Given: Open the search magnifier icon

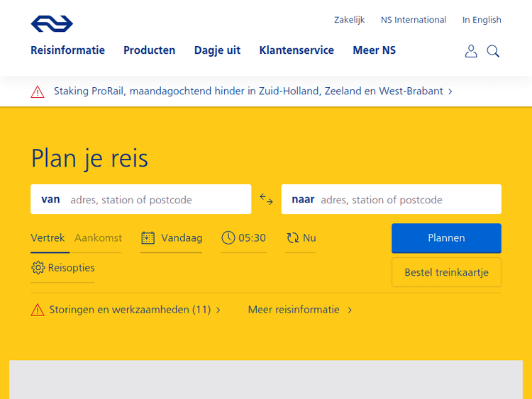Looking at the screenshot, I should pyautogui.click(x=493, y=51).
